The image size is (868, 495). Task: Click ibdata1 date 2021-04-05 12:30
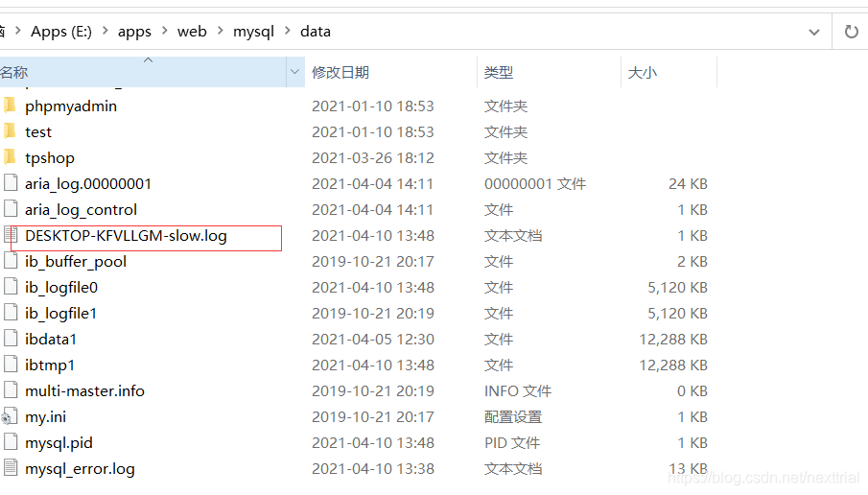tap(373, 339)
